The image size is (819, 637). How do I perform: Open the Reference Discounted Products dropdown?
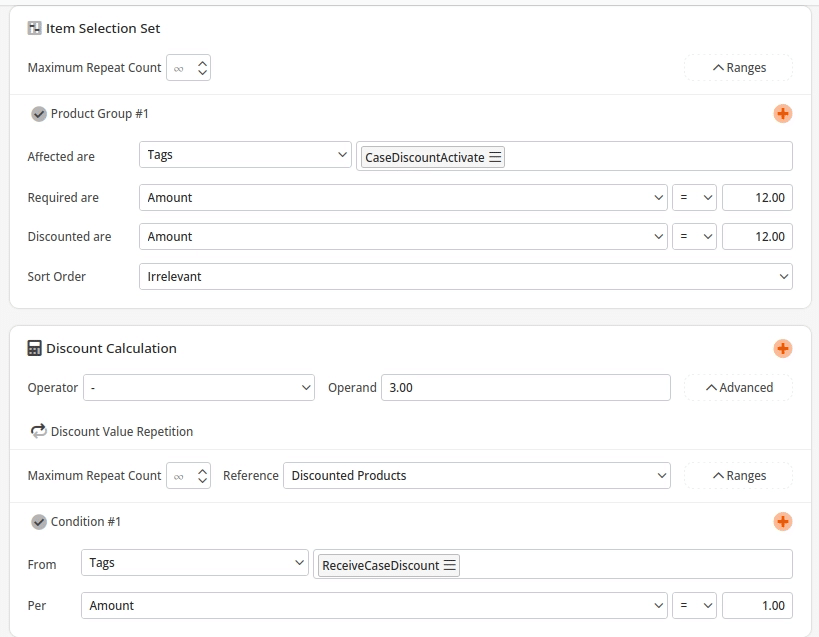point(477,476)
